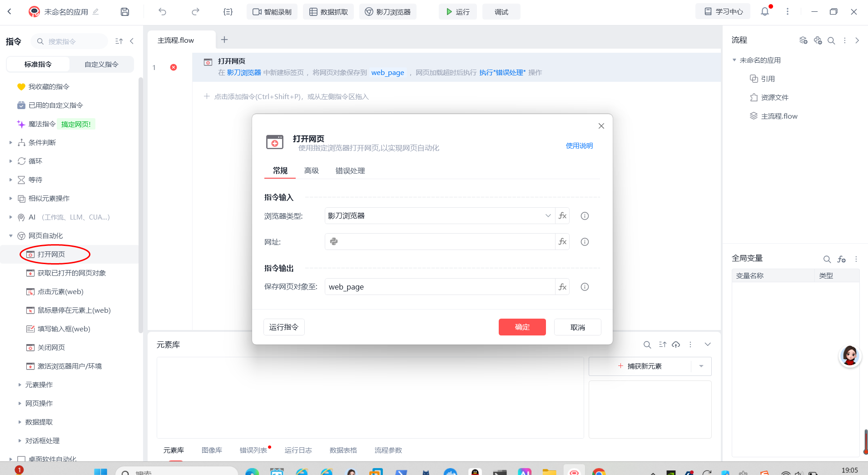The image size is (868, 475).
Task: Expand the 数据提取 subcategory
Action: coord(20,422)
